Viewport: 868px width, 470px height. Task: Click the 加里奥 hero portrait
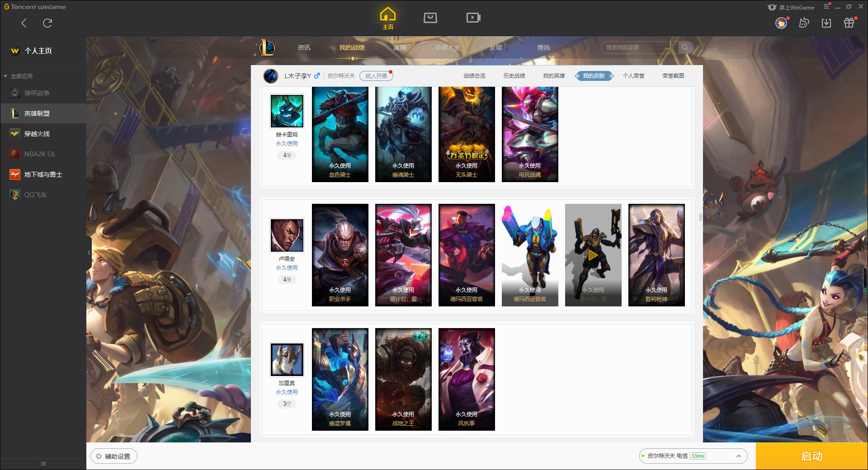(287, 360)
